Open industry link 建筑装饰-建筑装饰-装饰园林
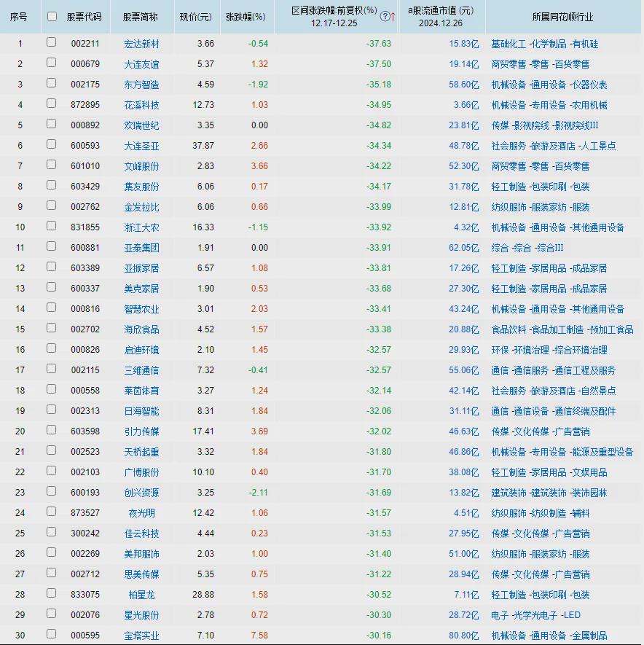Screen dimensions: 644x645 (549, 493)
